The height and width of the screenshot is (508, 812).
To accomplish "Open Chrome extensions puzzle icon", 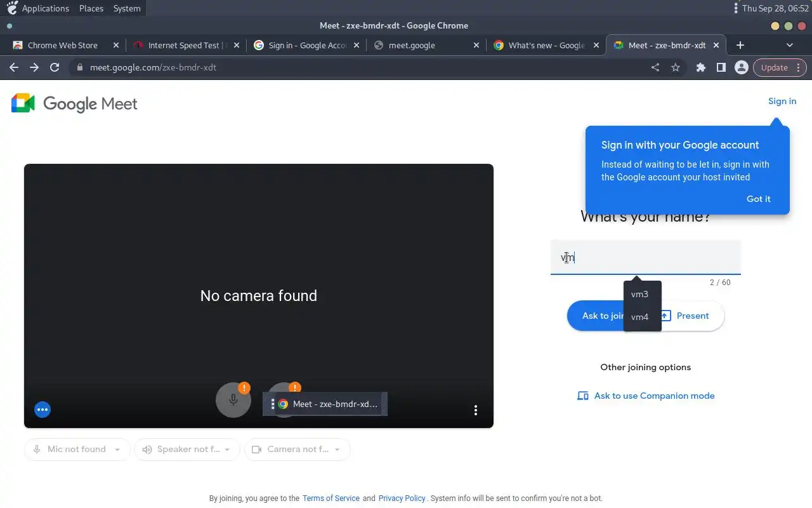I will [701, 67].
